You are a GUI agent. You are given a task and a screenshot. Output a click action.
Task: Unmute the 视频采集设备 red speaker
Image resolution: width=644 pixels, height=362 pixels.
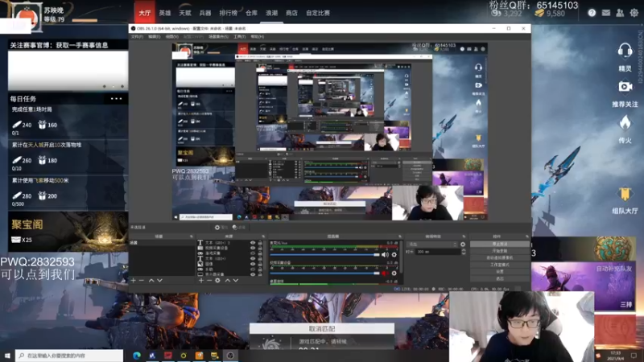[385, 274]
